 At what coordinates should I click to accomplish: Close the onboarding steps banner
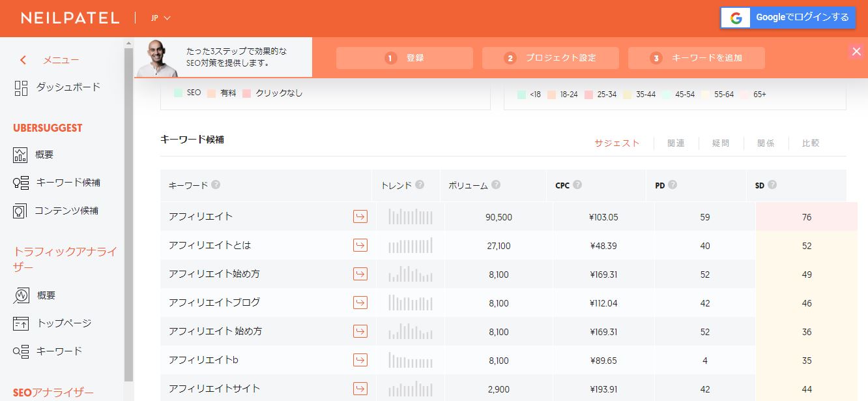(x=856, y=52)
